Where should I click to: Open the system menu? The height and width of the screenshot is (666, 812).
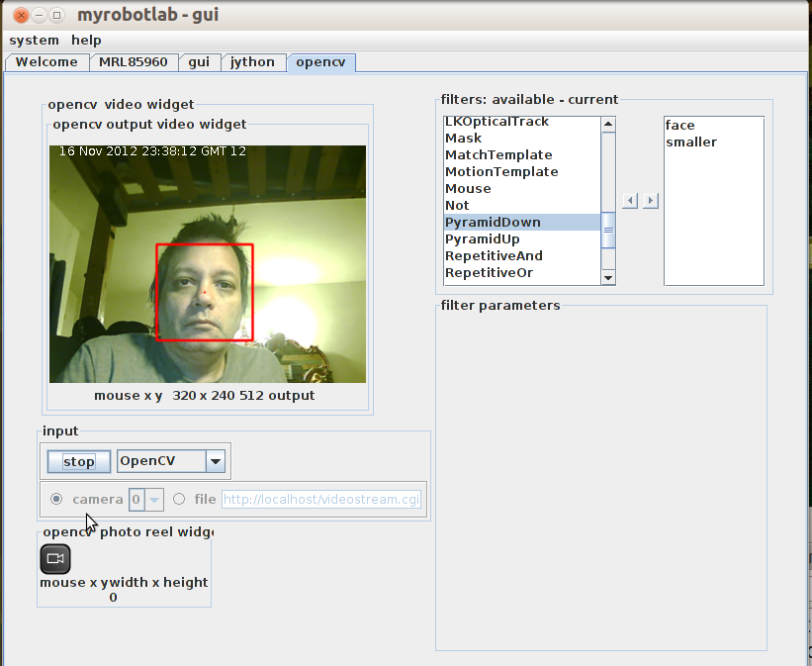pos(35,40)
